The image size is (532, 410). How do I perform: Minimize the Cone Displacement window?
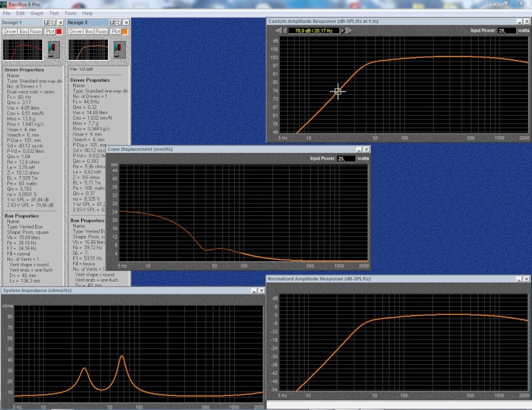pos(359,150)
